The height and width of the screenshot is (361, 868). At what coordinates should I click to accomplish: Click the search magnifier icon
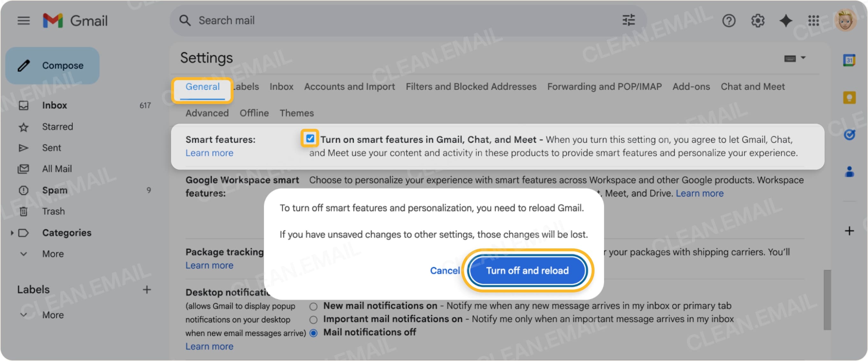(x=185, y=20)
